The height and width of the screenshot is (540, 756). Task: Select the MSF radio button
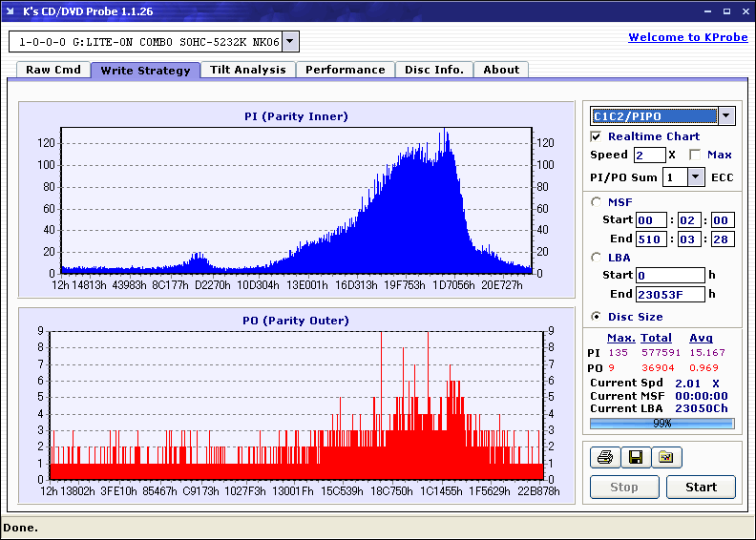click(597, 202)
